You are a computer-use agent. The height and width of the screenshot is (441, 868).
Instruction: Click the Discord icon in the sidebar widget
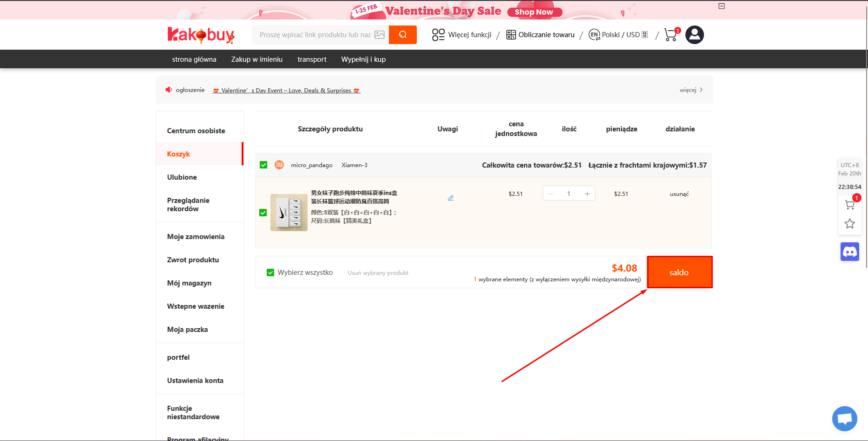(850, 252)
